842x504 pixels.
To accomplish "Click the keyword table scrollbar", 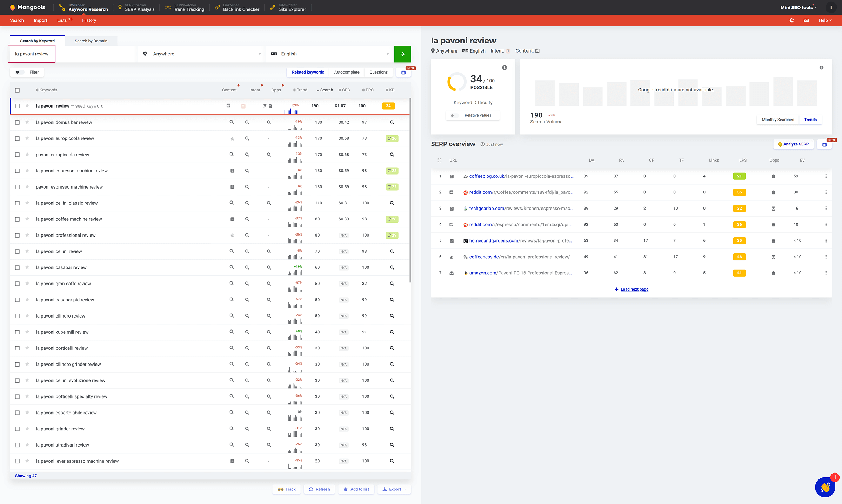I will tap(410, 190).
